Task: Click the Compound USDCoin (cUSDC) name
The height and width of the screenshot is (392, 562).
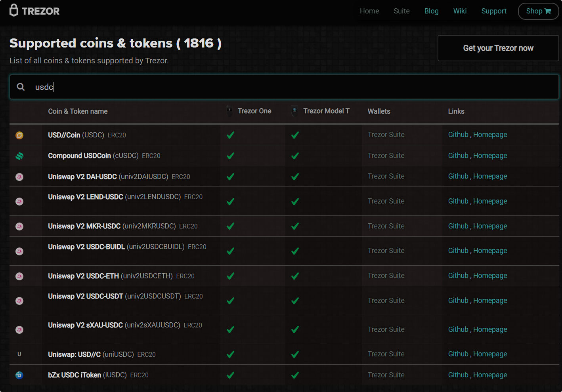Action: (x=93, y=156)
